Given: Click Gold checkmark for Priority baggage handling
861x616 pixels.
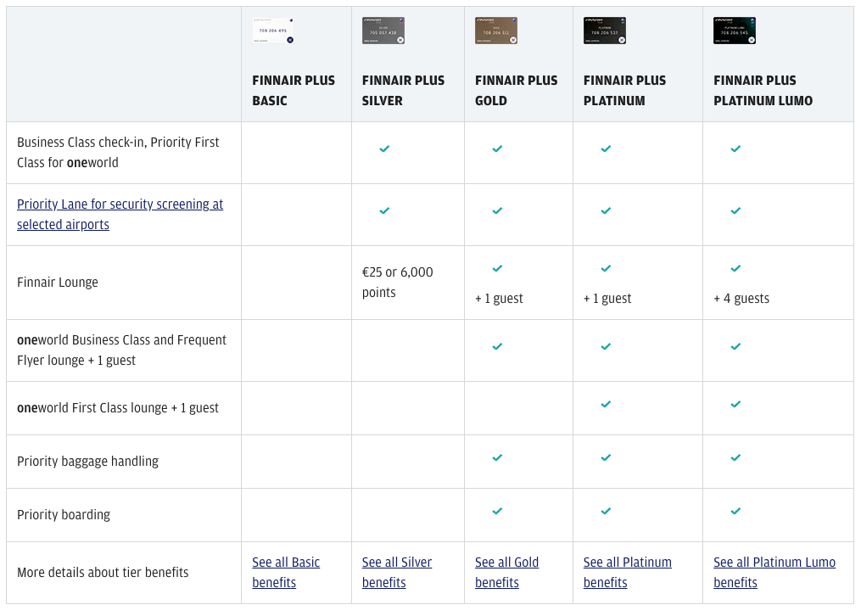Looking at the screenshot, I should [497, 457].
